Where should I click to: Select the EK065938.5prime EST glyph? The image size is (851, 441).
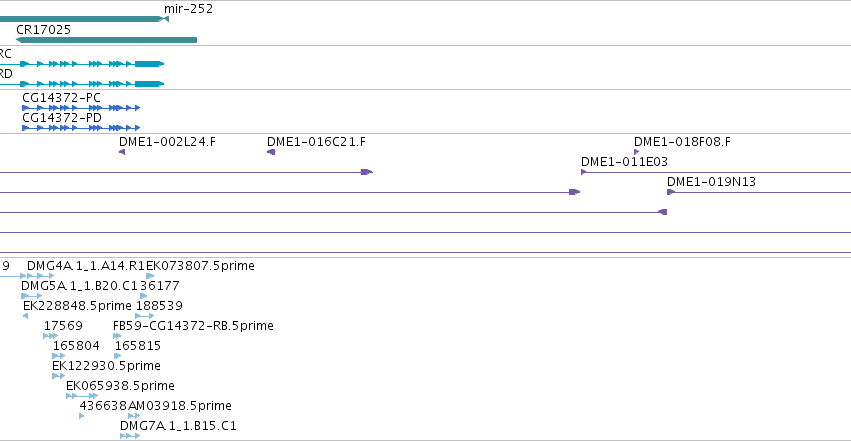82,396
